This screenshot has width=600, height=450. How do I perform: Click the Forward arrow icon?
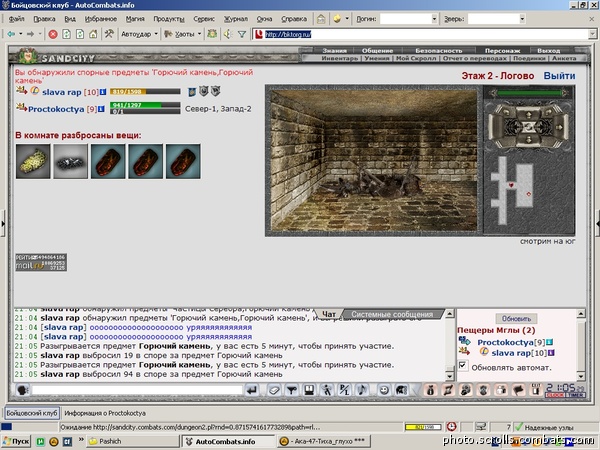click(x=30, y=34)
